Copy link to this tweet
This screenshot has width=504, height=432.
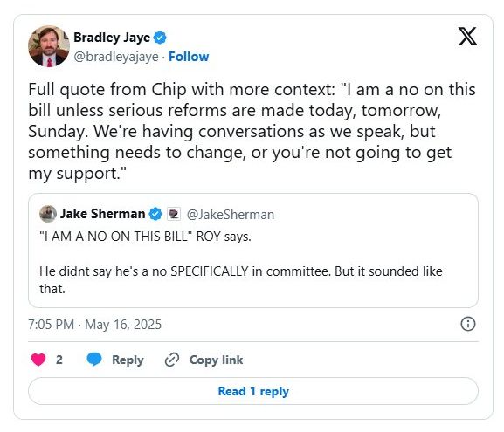tap(216, 360)
